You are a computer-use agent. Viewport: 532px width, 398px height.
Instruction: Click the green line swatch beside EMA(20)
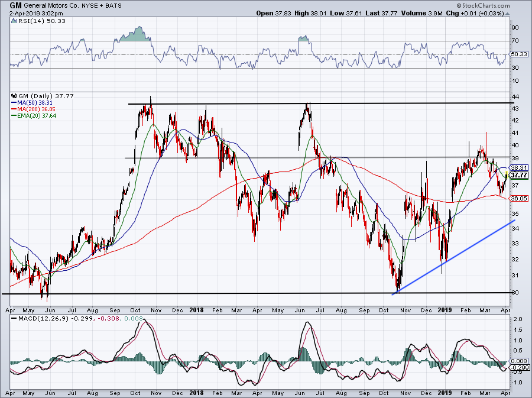14,116
